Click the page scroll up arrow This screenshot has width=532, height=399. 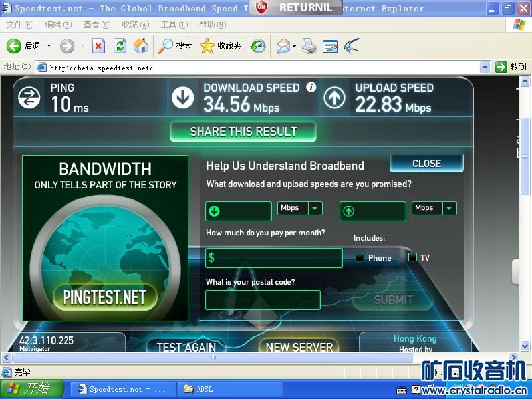pos(525,81)
